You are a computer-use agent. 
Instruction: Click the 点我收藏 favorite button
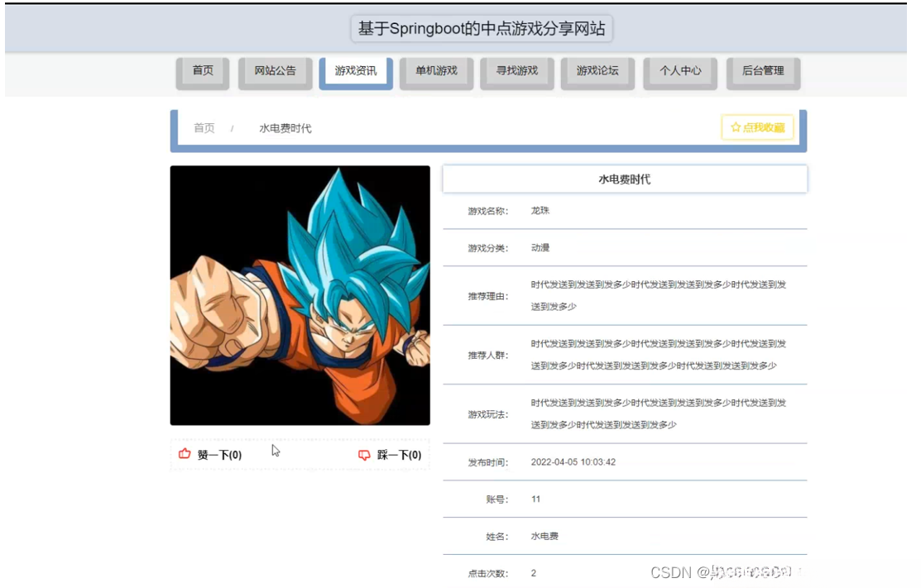[x=757, y=127]
